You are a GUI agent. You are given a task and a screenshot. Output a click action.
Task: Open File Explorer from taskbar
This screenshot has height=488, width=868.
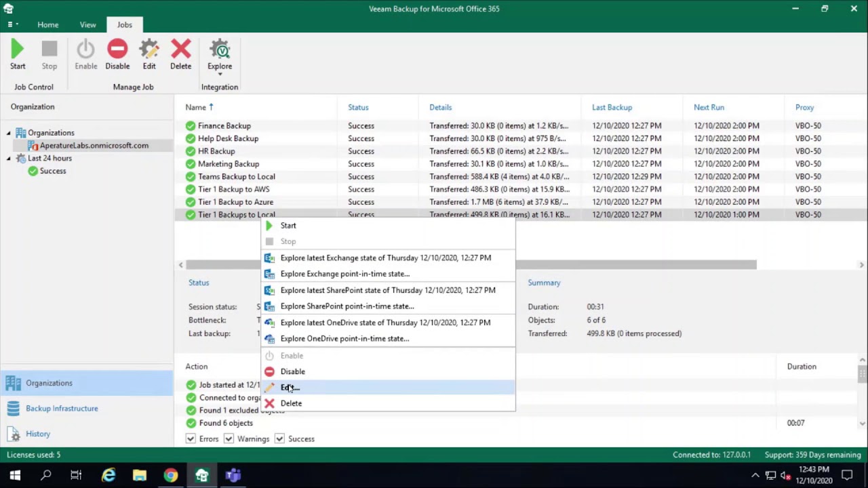coord(140,475)
